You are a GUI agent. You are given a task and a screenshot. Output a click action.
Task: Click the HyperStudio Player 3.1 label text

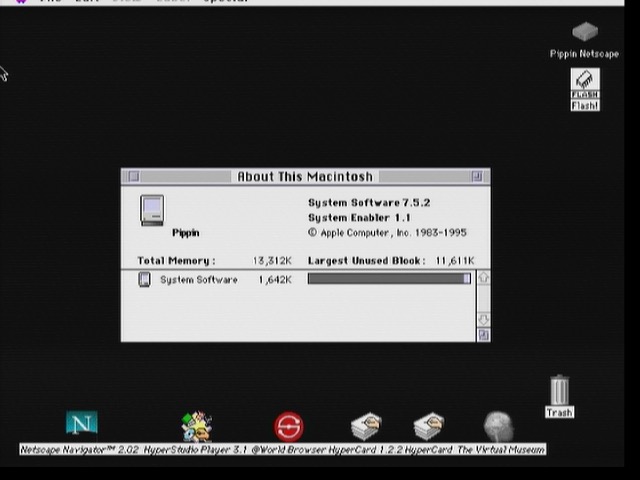[196, 450]
